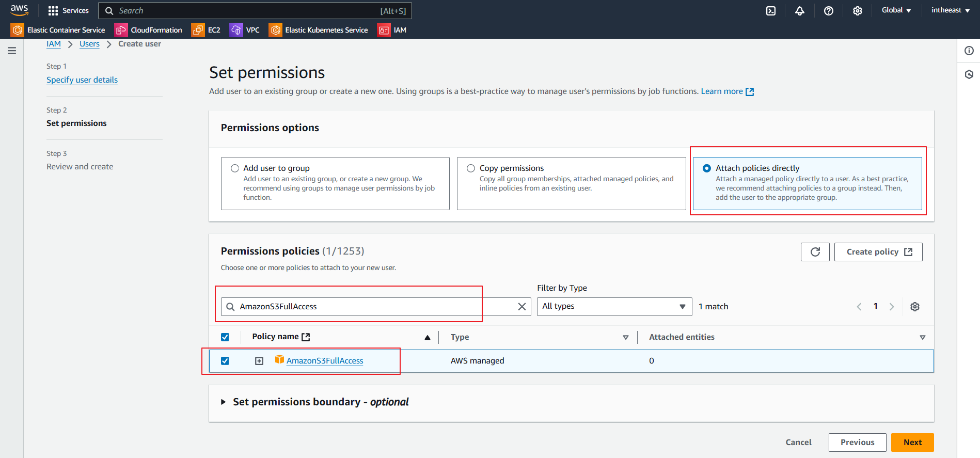980x458 pixels.
Task: Open the info panel icon
Action: pyautogui.click(x=969, y=51)
